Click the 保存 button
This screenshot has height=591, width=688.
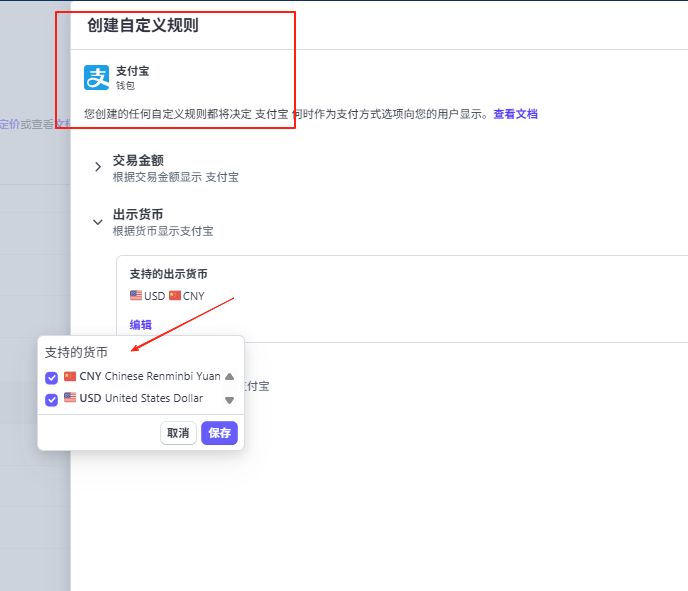tap(219, 433)
